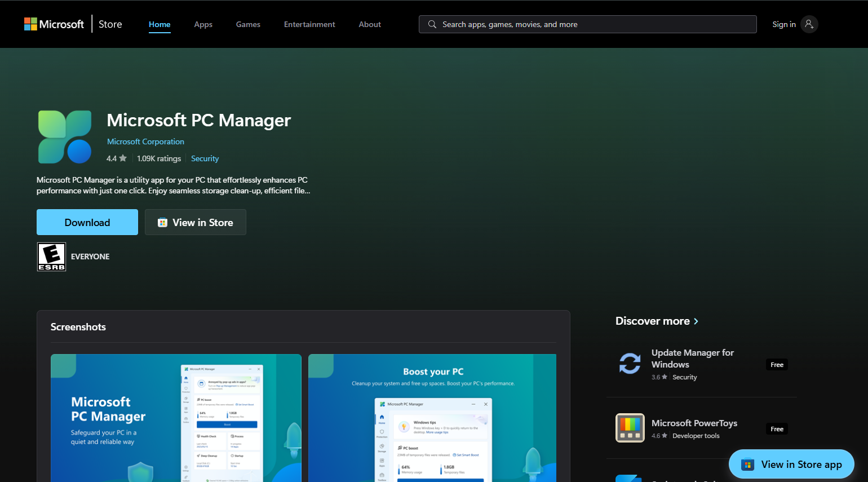Click the 1.09K ratings text
The height and width of the screenshot is (482, 868).
(159, 158)
